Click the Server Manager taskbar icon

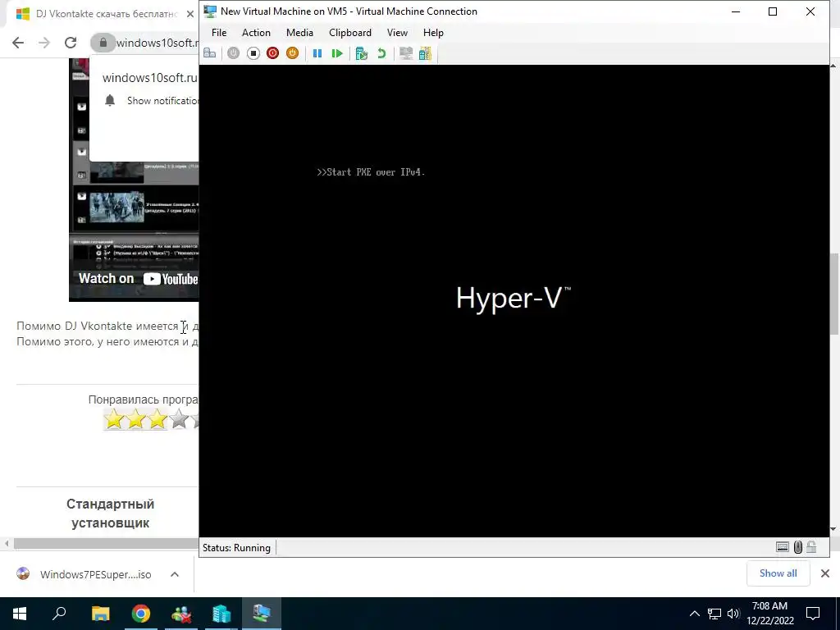click(x=221, y=614)
